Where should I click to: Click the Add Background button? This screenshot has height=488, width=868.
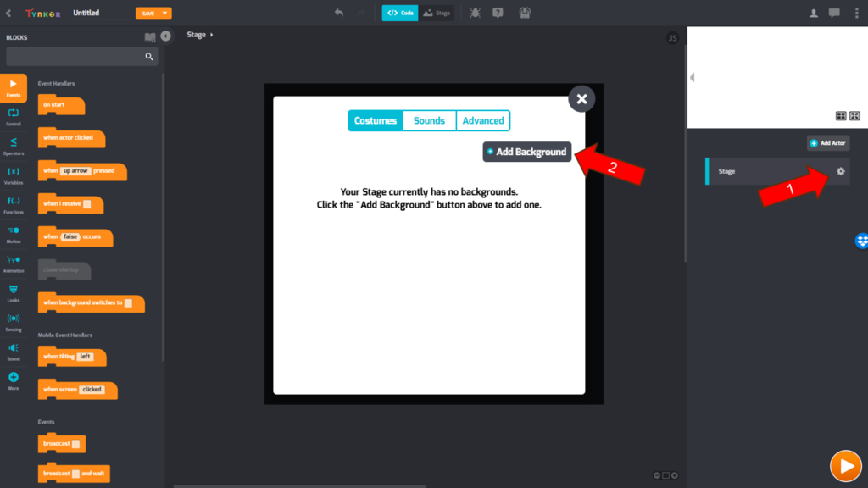click(526, 152)
